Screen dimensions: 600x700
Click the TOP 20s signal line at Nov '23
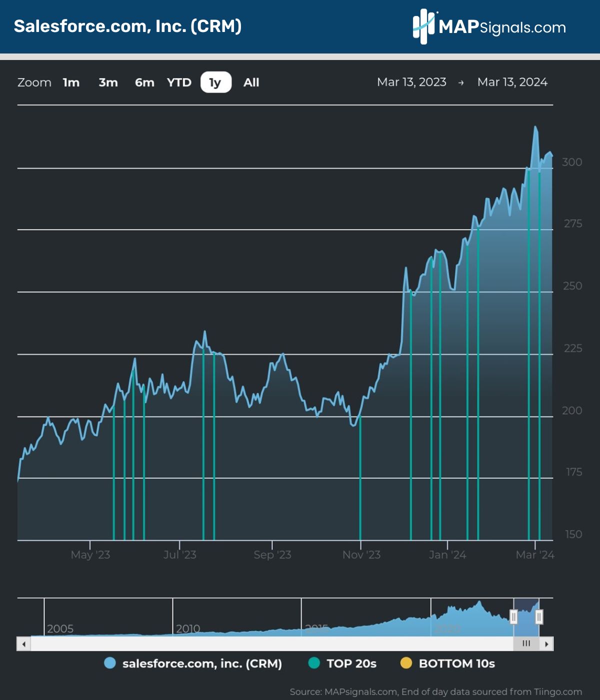tap(360, 477)
